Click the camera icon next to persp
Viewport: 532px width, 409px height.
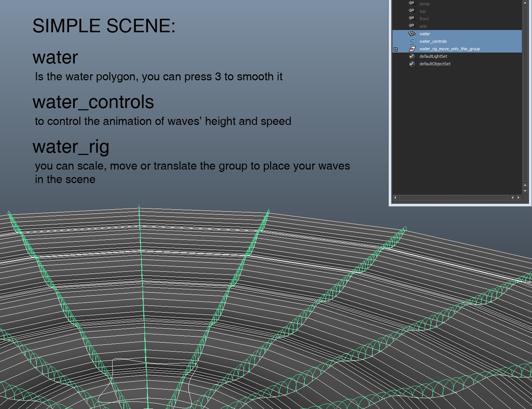411,4
